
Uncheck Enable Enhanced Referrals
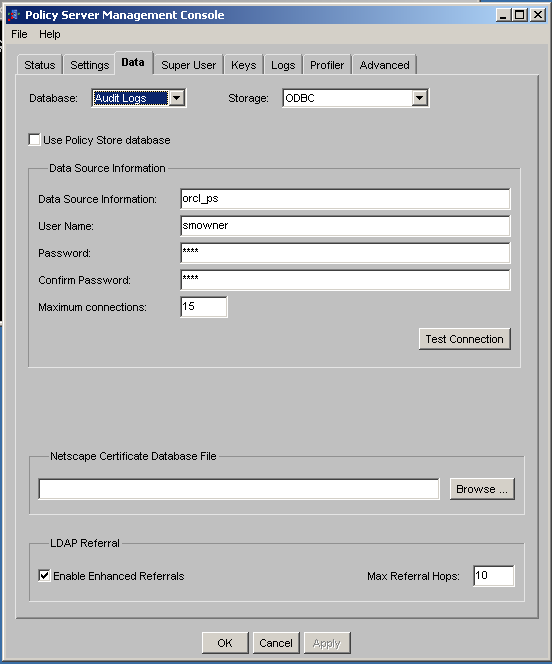[x=44, y=575]
